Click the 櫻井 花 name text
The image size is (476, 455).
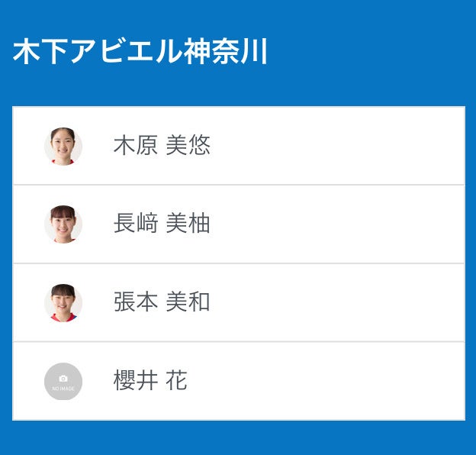click(150, 381)
